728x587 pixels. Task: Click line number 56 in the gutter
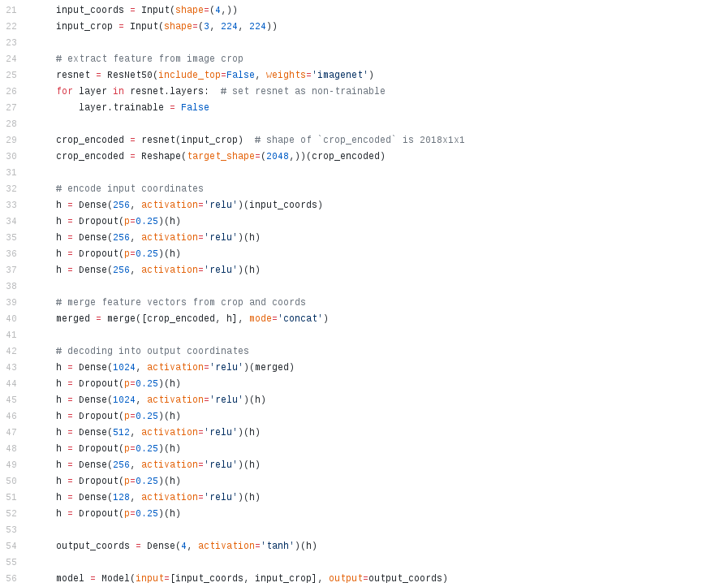[x=11, y=579]
